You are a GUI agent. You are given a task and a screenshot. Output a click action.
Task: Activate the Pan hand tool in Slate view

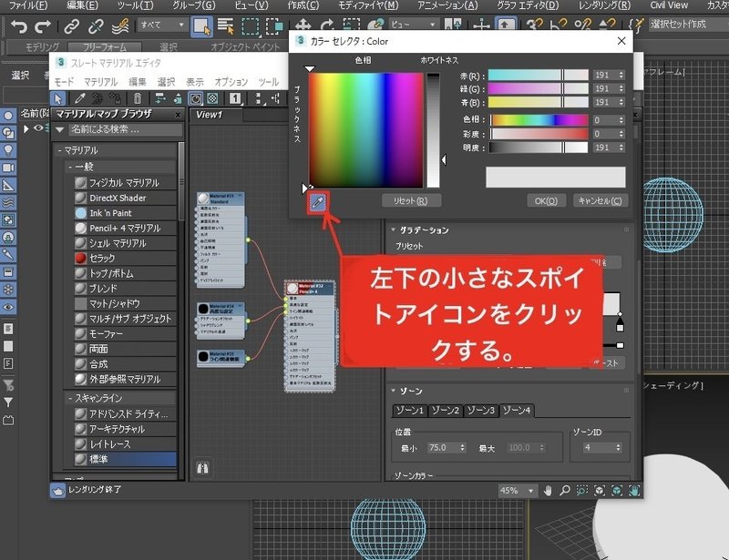click(548, 491)
